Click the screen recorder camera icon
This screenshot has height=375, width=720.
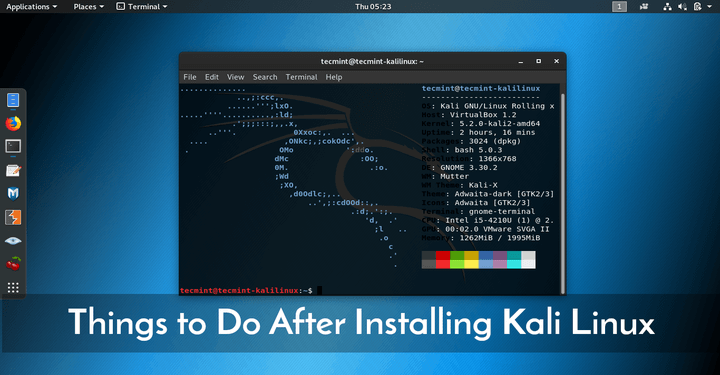(x=644, y=6)
